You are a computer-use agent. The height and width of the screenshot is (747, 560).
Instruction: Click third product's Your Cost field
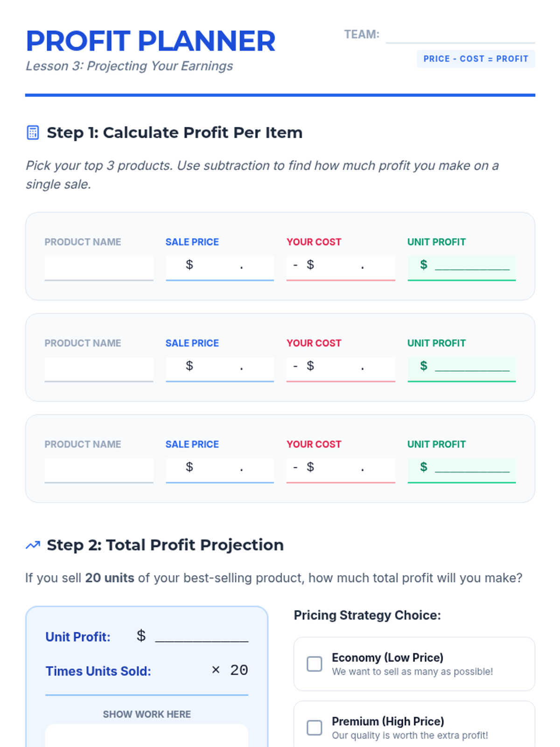click(x=341, y=471)
